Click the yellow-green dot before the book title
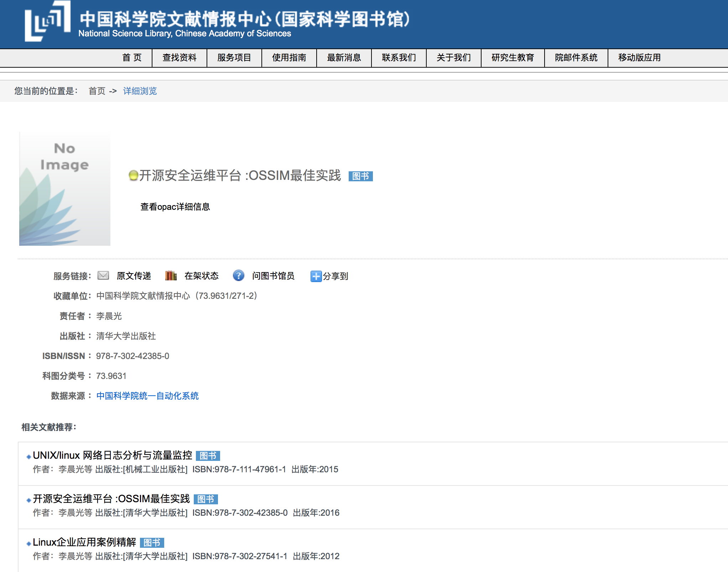The image size is (728, 572). pos(133,176)
